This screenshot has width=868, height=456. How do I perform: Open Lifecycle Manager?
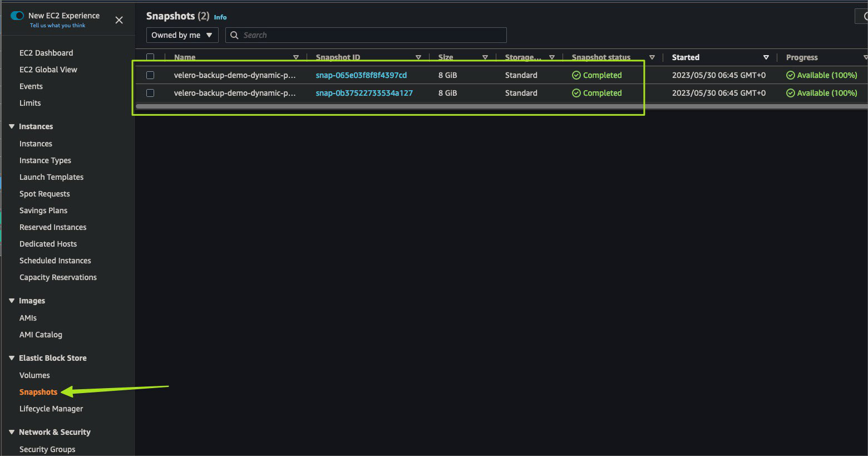(x=51, y=409)
